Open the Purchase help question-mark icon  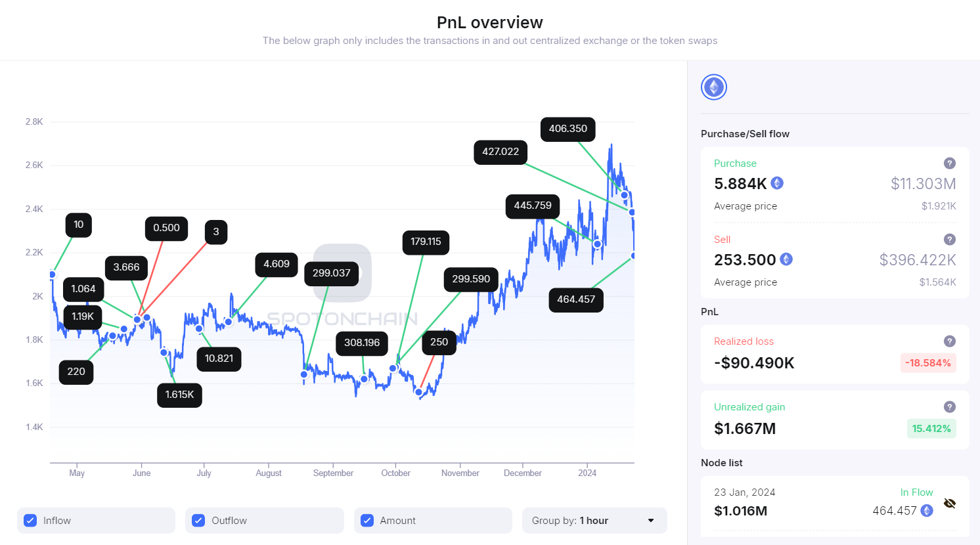pyautogui.click(x=950, y=163)
